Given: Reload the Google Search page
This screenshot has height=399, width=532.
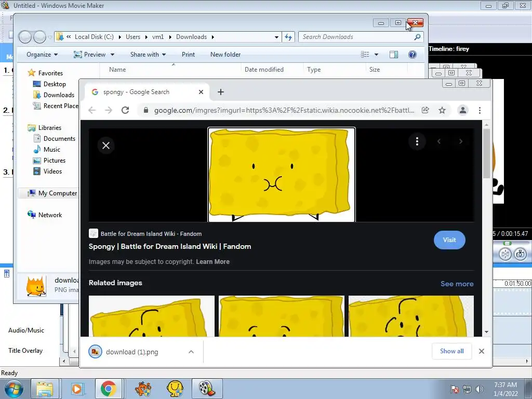Looking at the screenshot, I should click(125, 110).
